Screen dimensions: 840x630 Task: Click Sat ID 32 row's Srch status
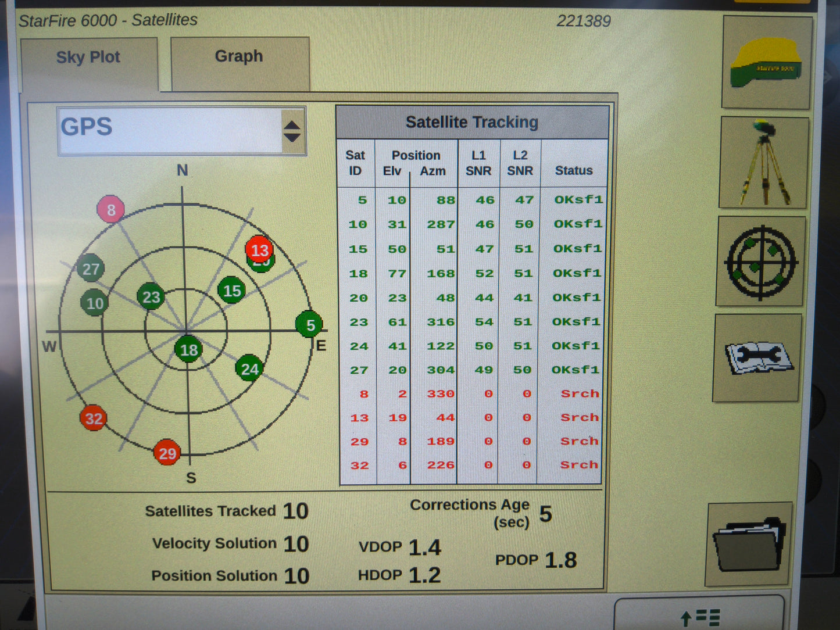pos(579,465)
